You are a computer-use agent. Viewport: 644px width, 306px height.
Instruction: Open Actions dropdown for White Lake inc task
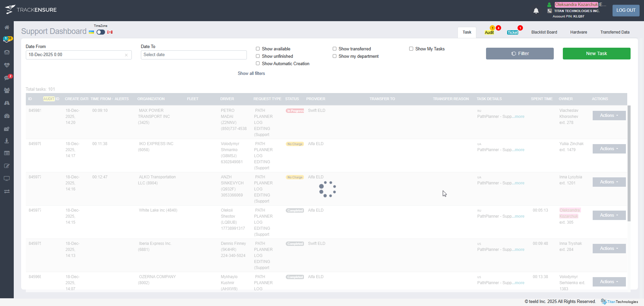(609, 215)
